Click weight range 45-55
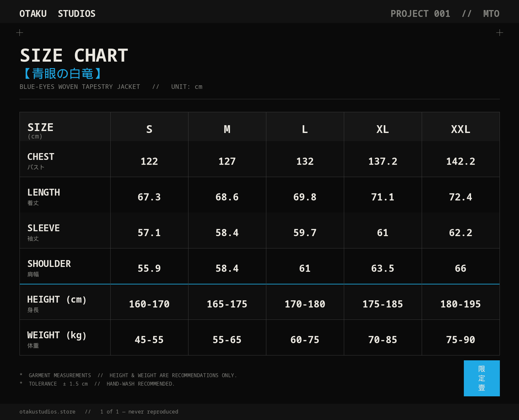 [x=149, y=340]
